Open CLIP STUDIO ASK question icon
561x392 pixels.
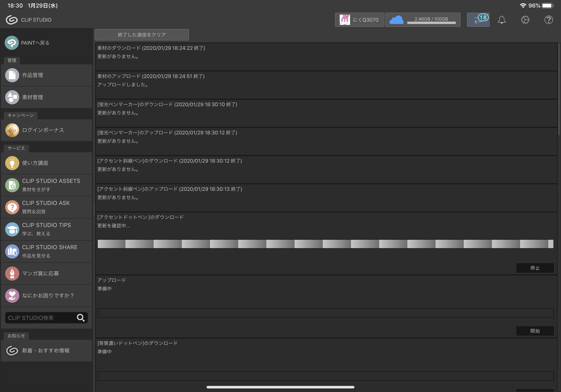(12, 207)
